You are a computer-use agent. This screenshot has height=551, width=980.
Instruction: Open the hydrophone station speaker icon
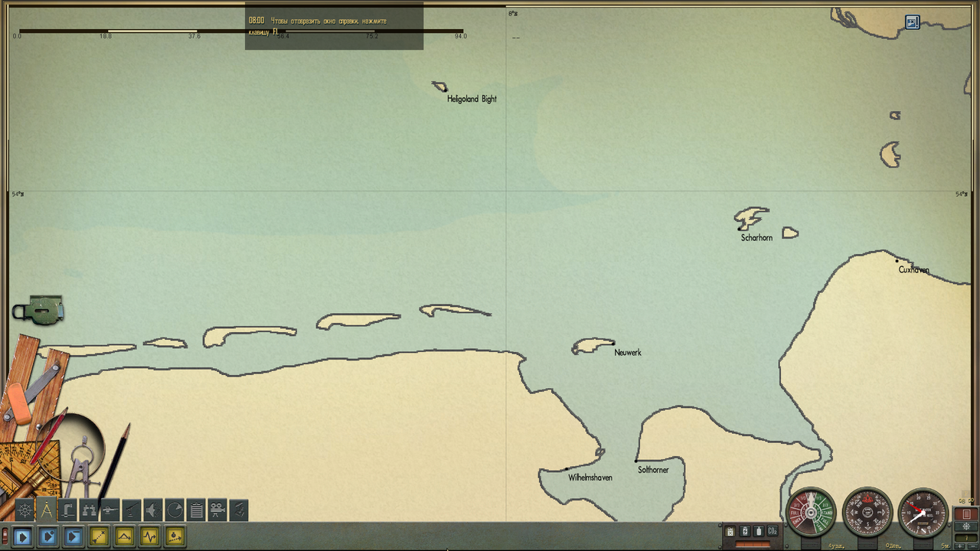click(x=154, y=510)
